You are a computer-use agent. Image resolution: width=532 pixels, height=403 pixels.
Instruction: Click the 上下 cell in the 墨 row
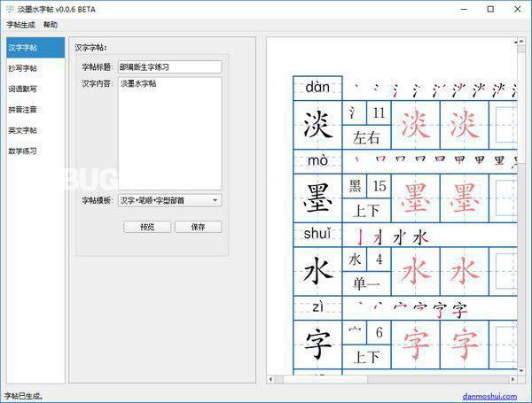pos(366,211)
